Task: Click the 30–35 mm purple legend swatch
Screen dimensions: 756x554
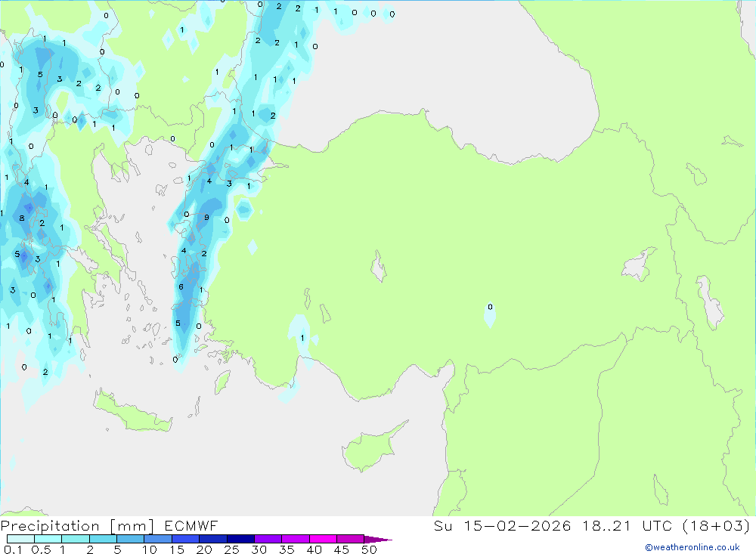Action: click(268, 539)
